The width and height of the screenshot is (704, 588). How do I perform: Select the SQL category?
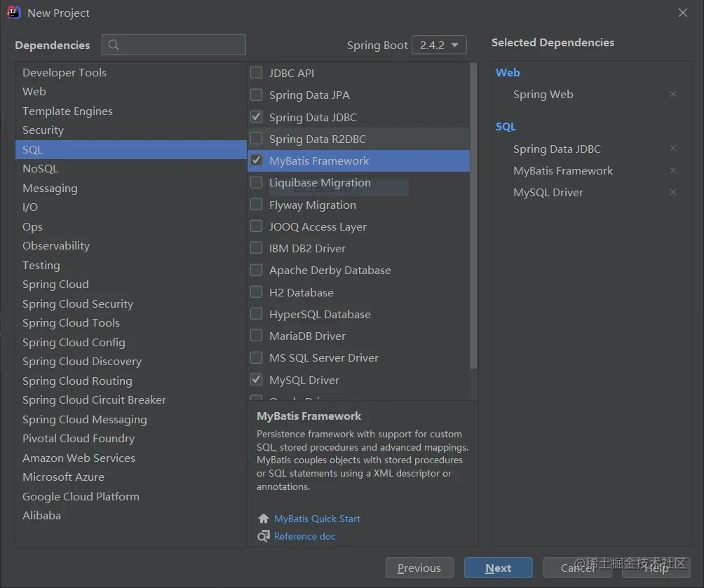click(x=130, y=149)
